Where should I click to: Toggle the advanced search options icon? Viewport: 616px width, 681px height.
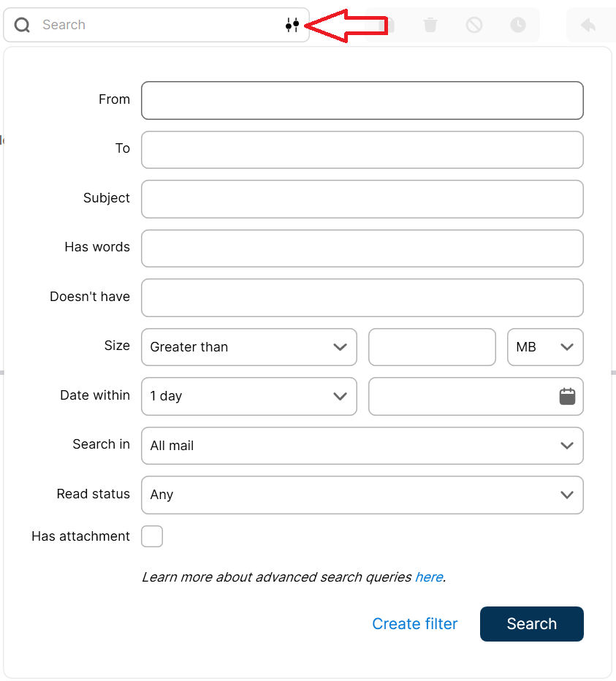point(292,26)
